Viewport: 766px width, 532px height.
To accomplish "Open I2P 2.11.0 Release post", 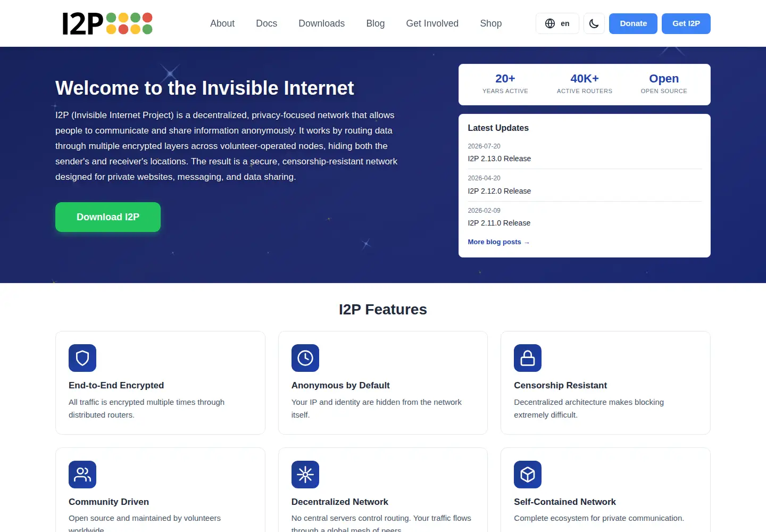I will [x=499, y=223].
